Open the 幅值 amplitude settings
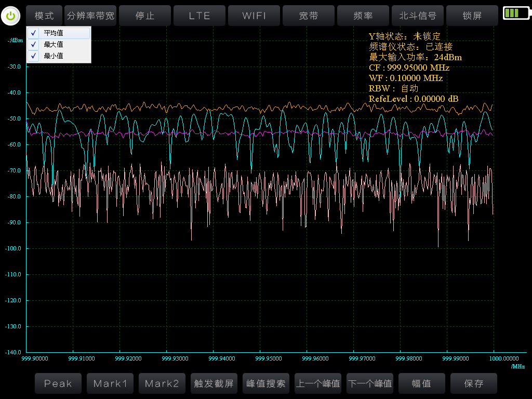The height and width of the screenshot is (399, 532). [422, 383]
